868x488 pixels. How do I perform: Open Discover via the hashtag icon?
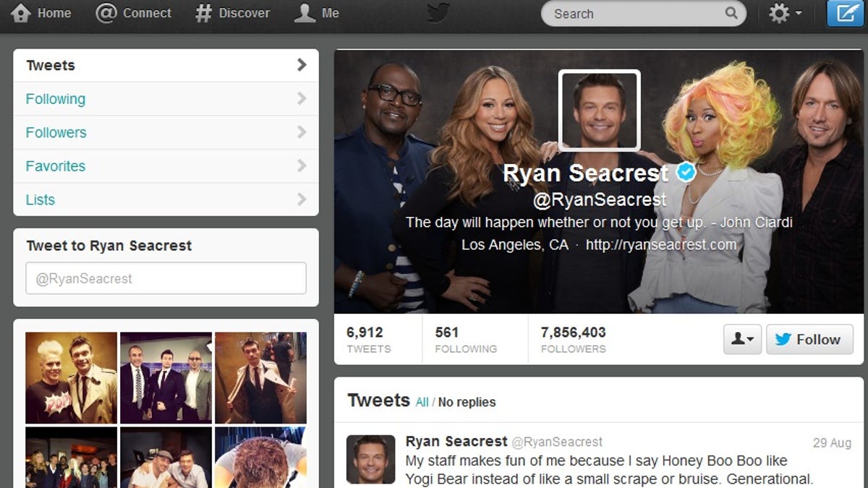(x=204, y=13)
